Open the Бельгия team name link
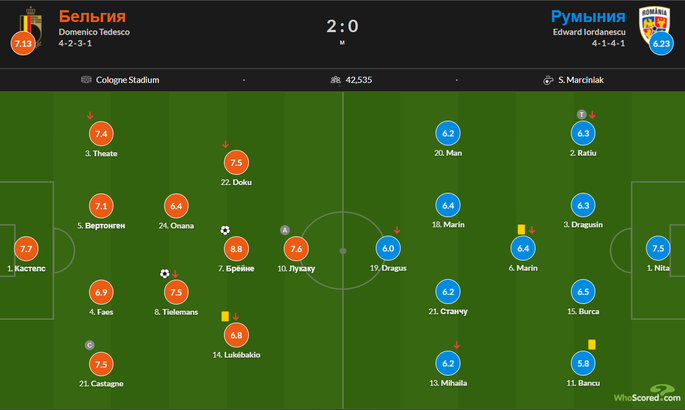The image size is (685, 410). [x=92, y=16]
